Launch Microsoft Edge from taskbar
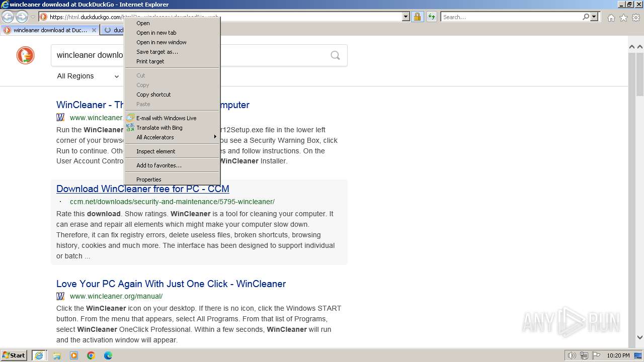Screen dimensions: 644x362 coord(108,355)
